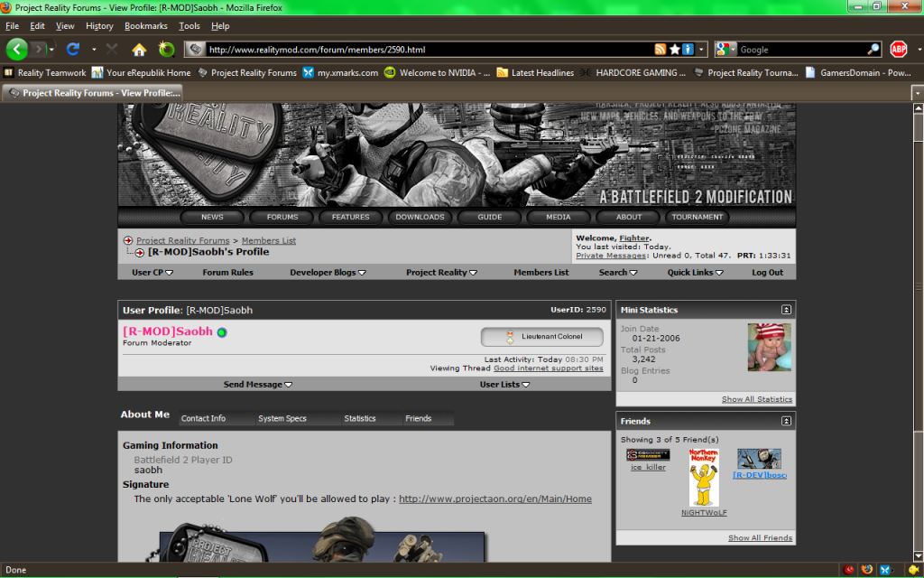Collapse the Mini Statistics panel
This screenshot has width=924, height=578.
coord(786,310)
